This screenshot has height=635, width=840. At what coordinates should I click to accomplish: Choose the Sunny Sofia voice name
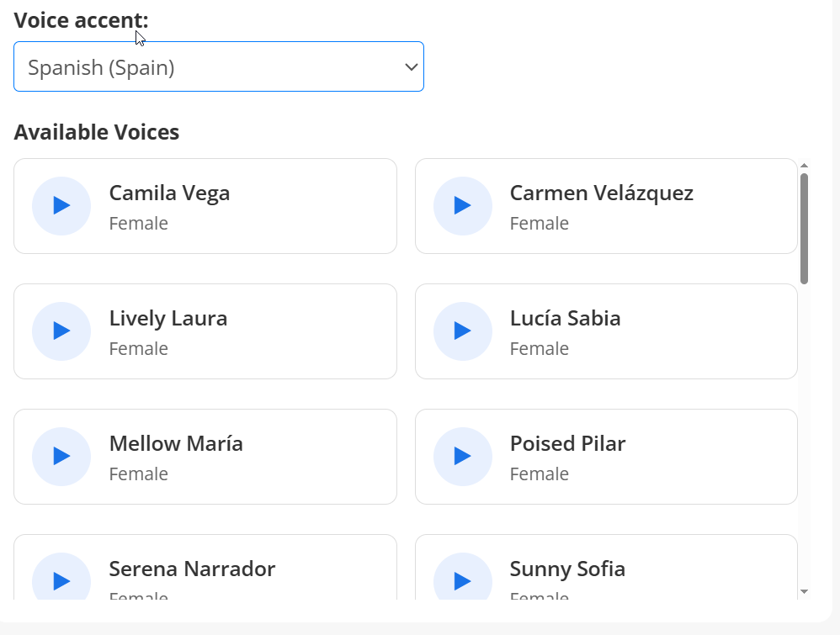tap(567, 569)
